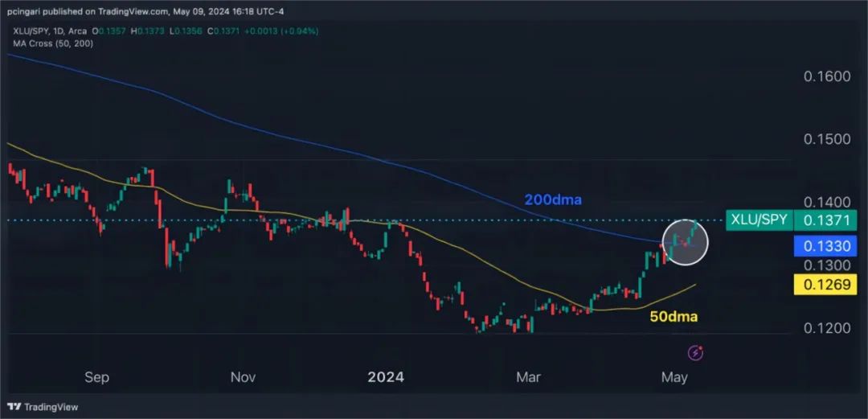Click the XLU/SPY symbol price label

click(759, 220)
